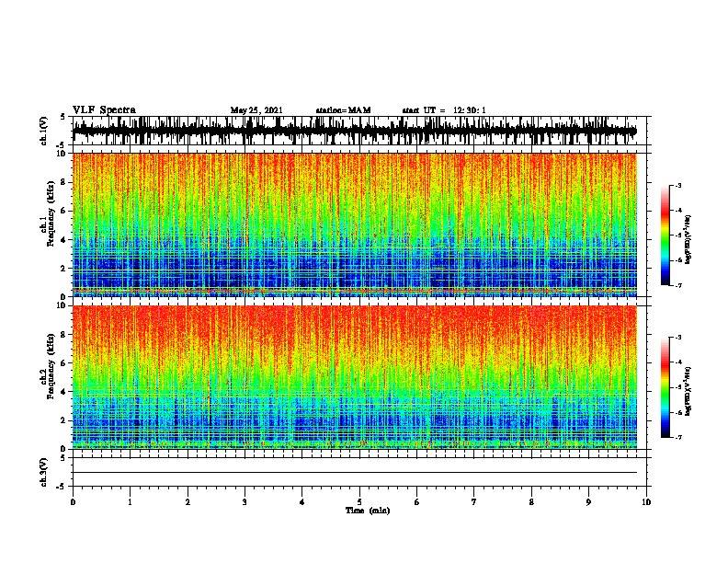The width and height of the screenshot is (728, 563).
Task: Click the -3 tick on ch.1 color bar
Action: [677, 185]
